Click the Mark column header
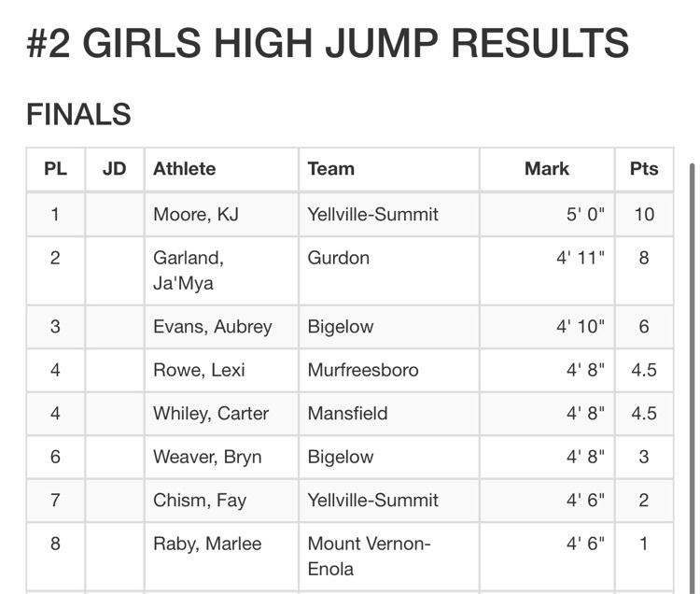The width and height of the screenshot is (700, 594). pyautogui.click(x=547, y=169)
